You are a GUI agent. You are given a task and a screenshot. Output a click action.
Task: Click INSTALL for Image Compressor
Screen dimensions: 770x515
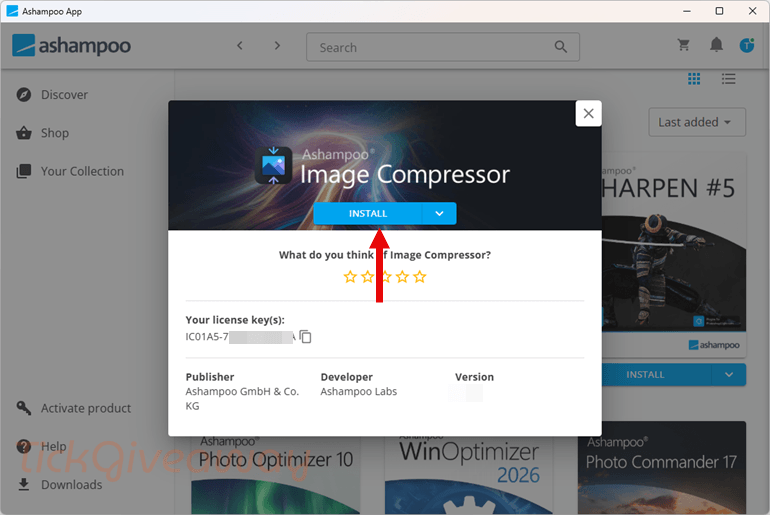pos(368,214)
